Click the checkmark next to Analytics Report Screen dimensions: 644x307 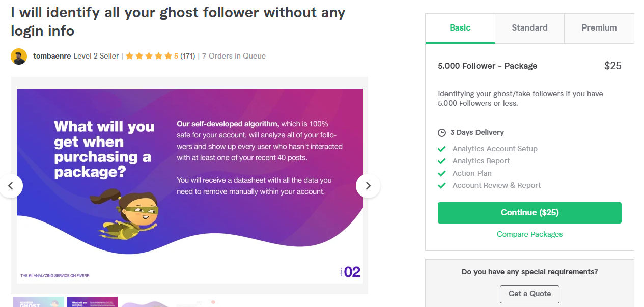(x=442, y=161)
